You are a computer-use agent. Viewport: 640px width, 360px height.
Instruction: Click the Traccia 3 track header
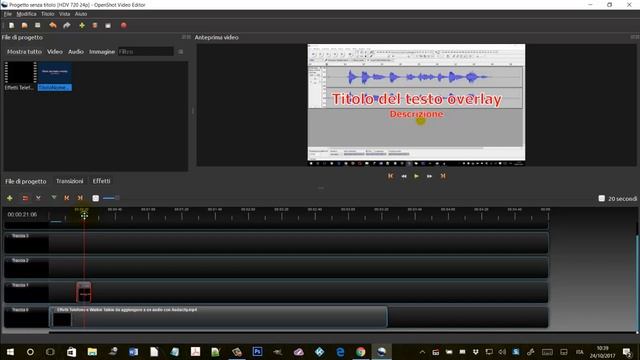pos(26,243)
